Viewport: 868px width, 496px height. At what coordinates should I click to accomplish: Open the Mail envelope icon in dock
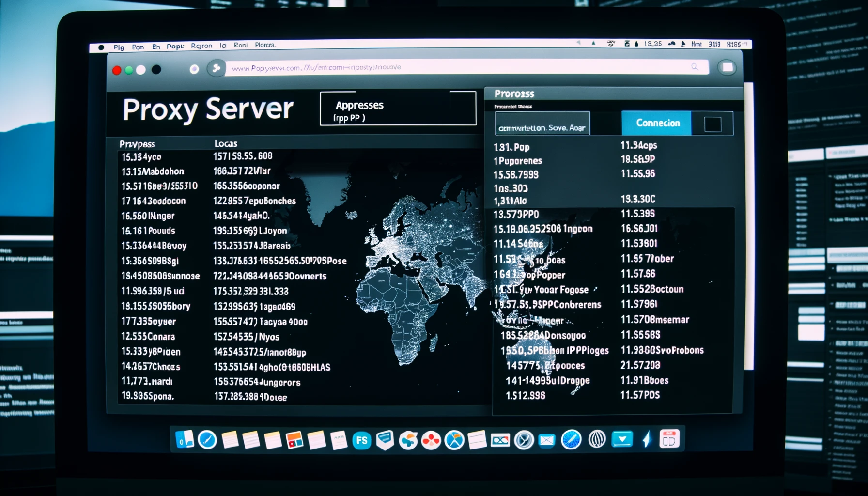547,440
